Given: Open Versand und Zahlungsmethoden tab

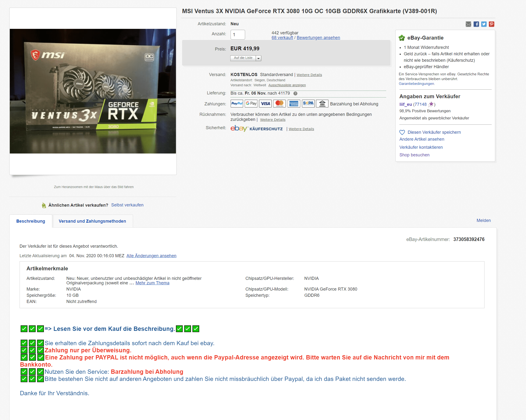Looking at the screenshot, I should (93, 221).
